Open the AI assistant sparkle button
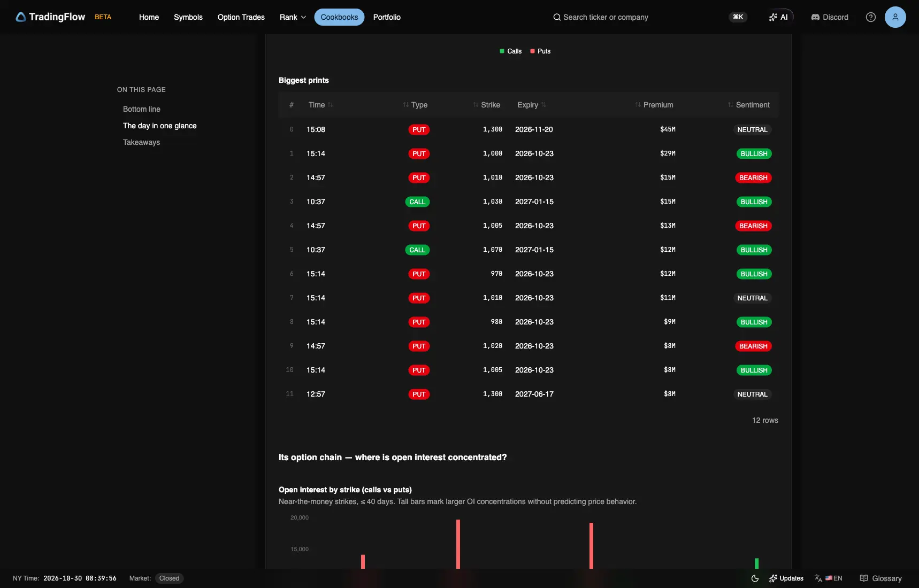Image resolution: width=919 pixels, height=588 pixels. coord(778,17)
